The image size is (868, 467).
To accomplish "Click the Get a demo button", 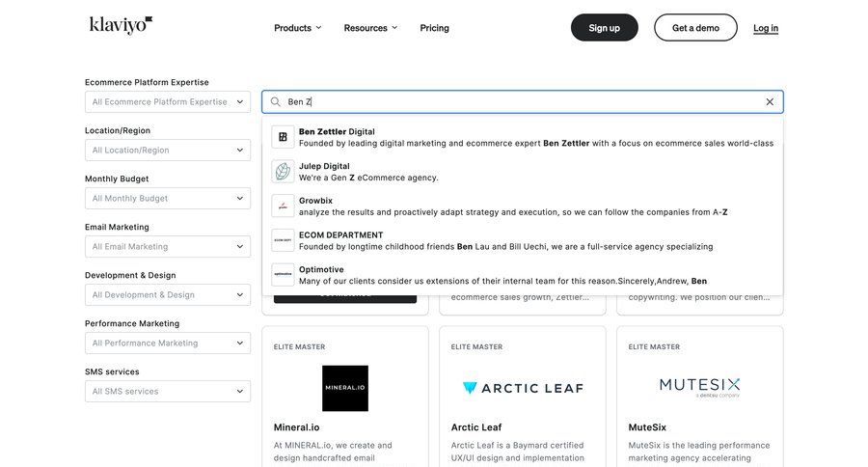I will pyautogui.click(x=695, y=28).
